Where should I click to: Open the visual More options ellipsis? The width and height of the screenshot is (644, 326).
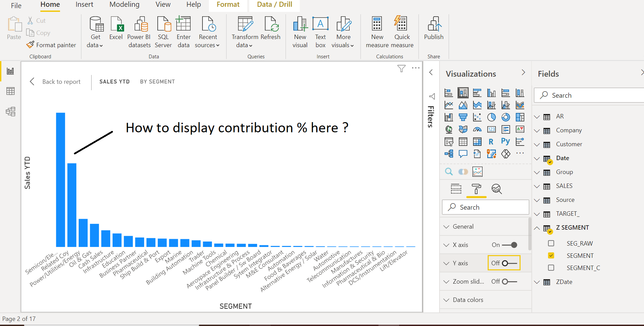click(416, 68)
